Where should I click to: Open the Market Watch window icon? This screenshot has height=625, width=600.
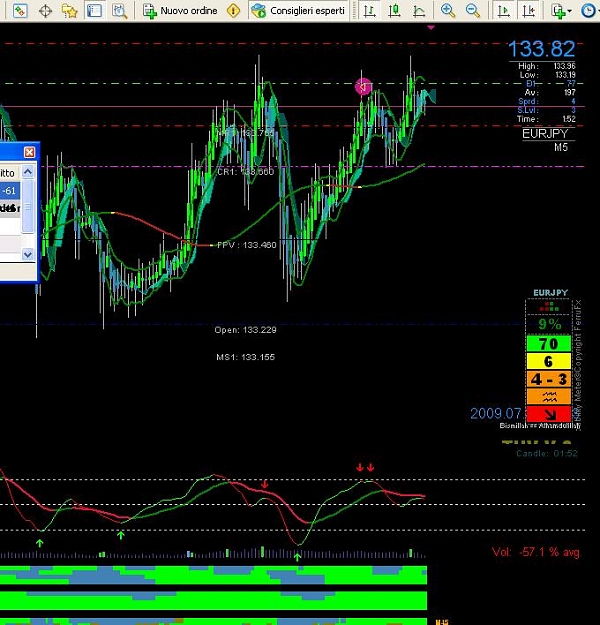20,11
